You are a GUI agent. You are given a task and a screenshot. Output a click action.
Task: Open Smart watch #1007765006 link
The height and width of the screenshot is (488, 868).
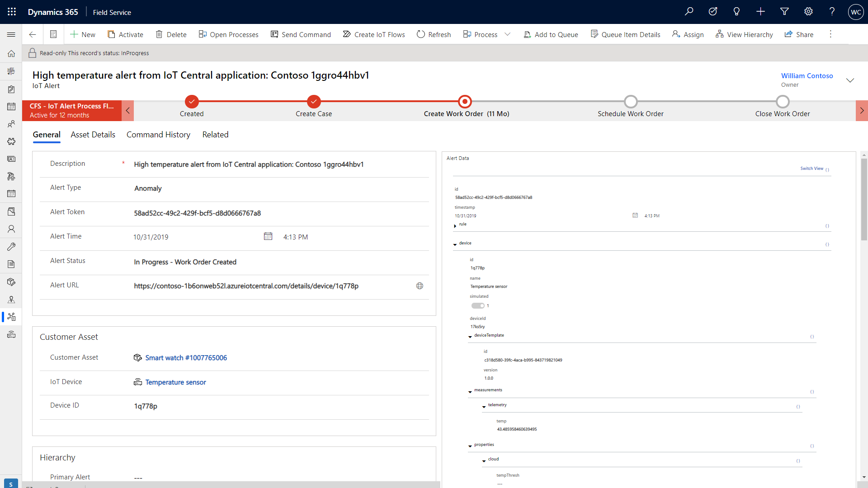click(185, 357)
